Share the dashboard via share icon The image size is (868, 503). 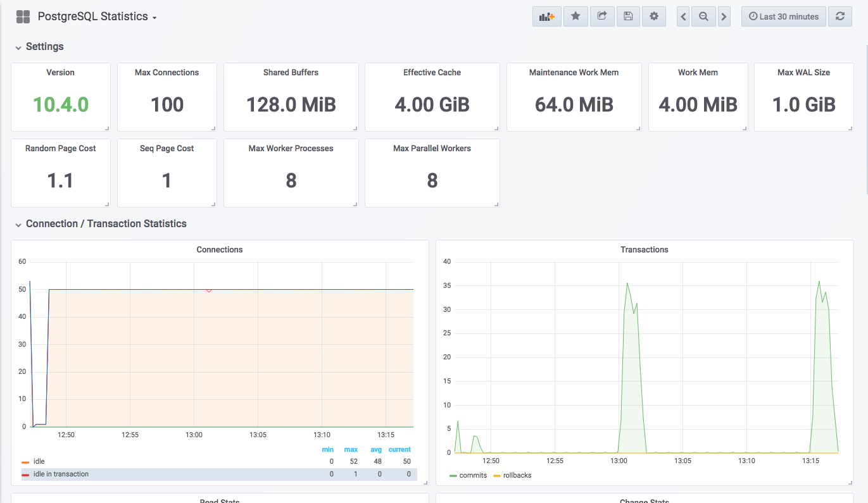pyautogui.click(x=602, y=16)
